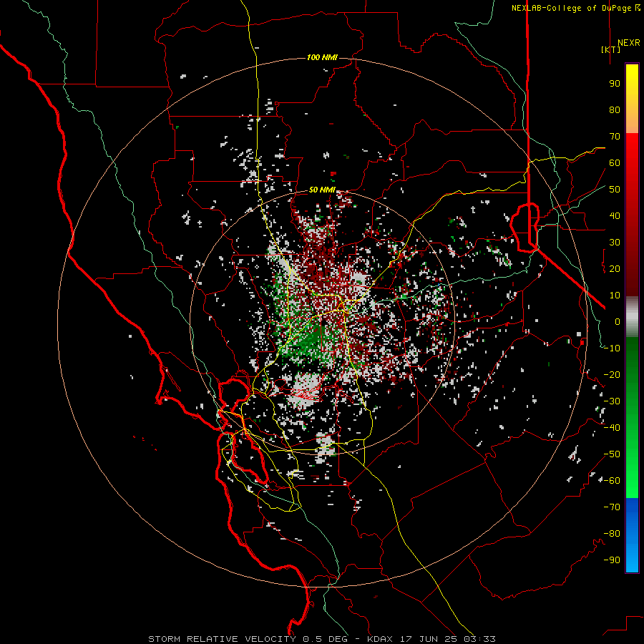Click the 03:33 timestamp
644x644 pixels.
click(x=479, y=639)
